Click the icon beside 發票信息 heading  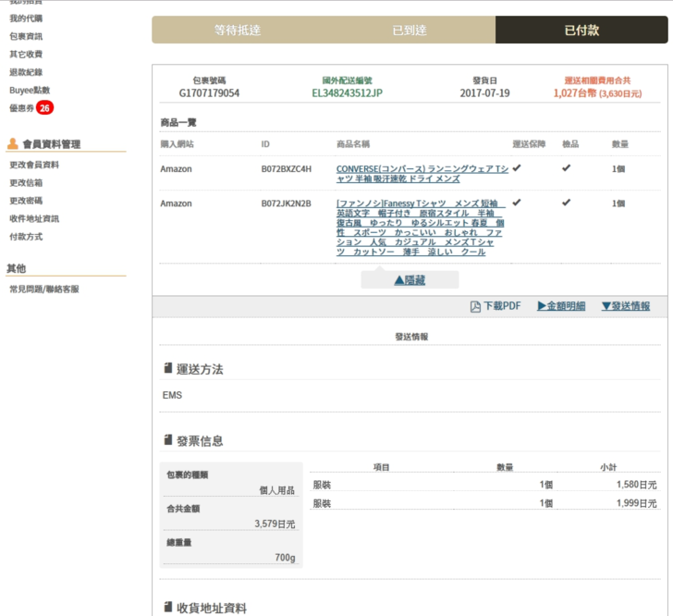(167, 441)
